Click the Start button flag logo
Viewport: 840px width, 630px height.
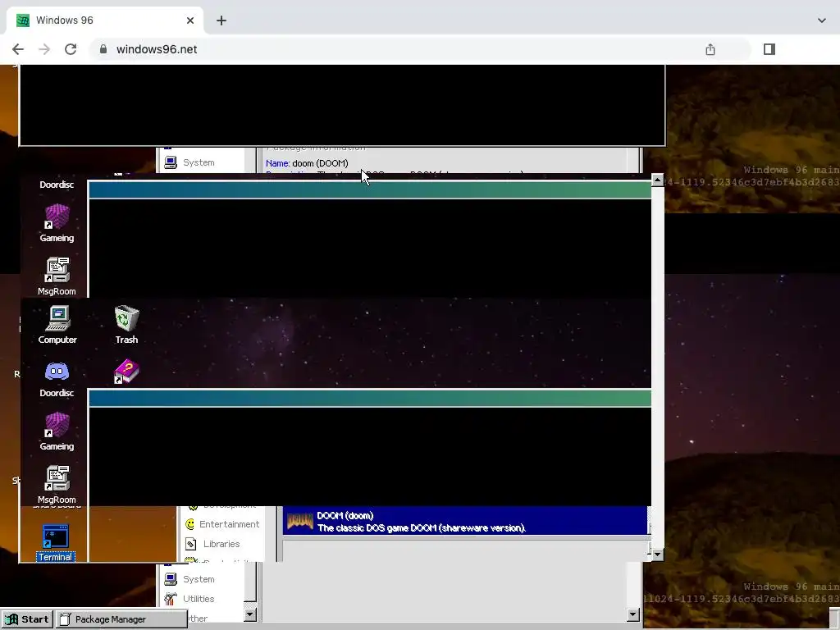pyautogui.click(x=11, y=619)
